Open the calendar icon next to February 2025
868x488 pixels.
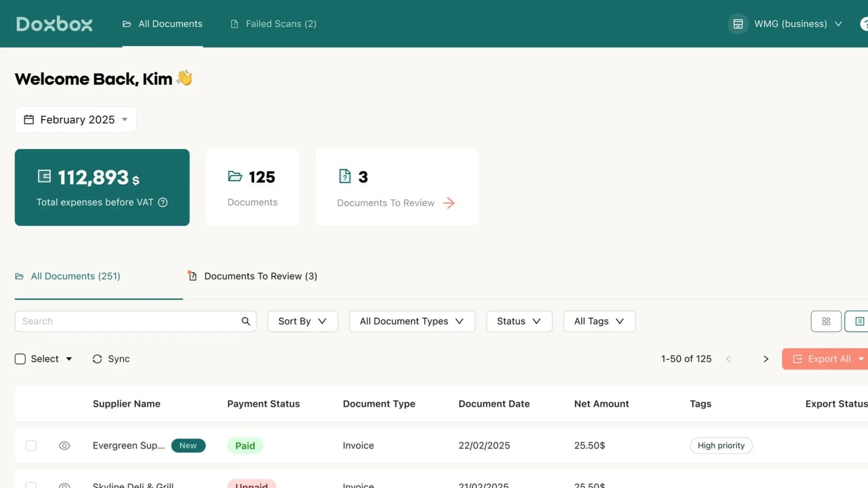pos(28,119)
